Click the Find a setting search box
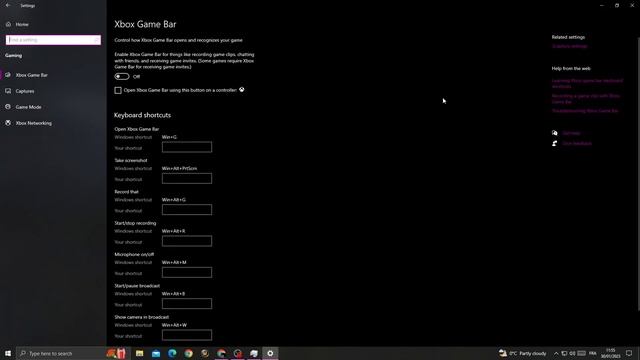 [x=53, y=40]
